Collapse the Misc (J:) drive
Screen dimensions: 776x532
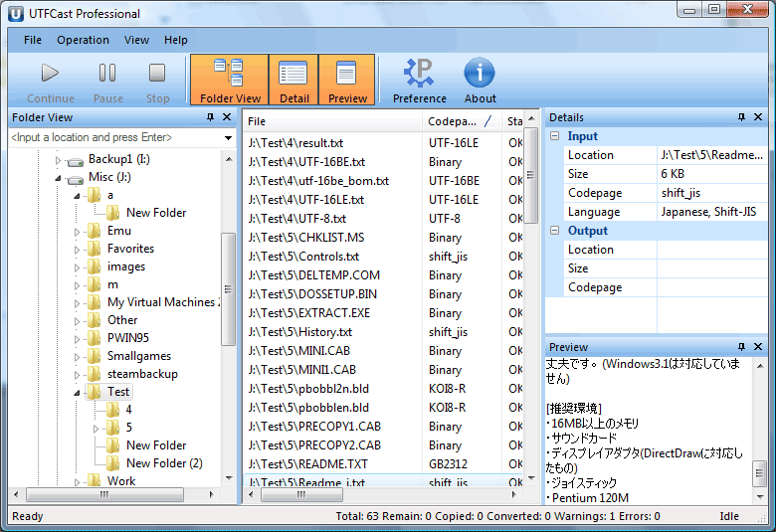58,178
